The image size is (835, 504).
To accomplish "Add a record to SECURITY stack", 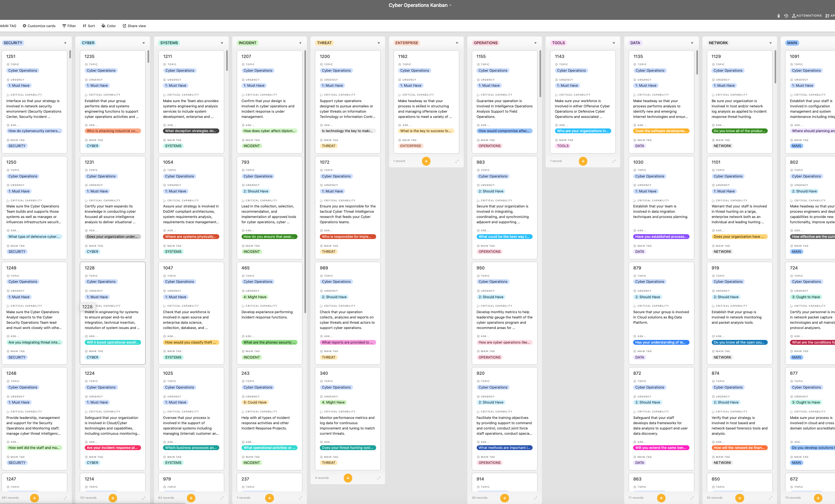I will 34,498.
